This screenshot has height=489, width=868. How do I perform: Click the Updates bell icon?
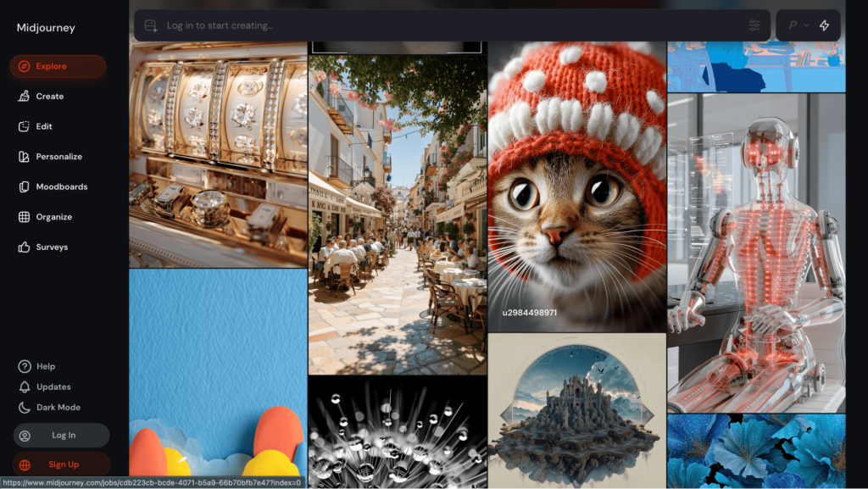click(25, 386)
